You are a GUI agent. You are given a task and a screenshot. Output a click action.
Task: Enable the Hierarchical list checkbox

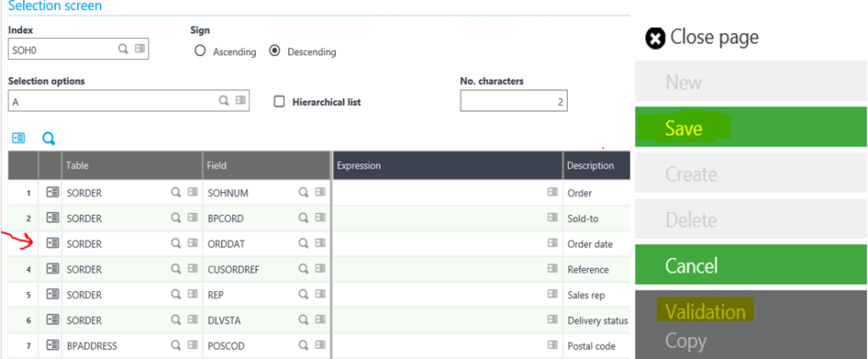click(x=280, y=102)
